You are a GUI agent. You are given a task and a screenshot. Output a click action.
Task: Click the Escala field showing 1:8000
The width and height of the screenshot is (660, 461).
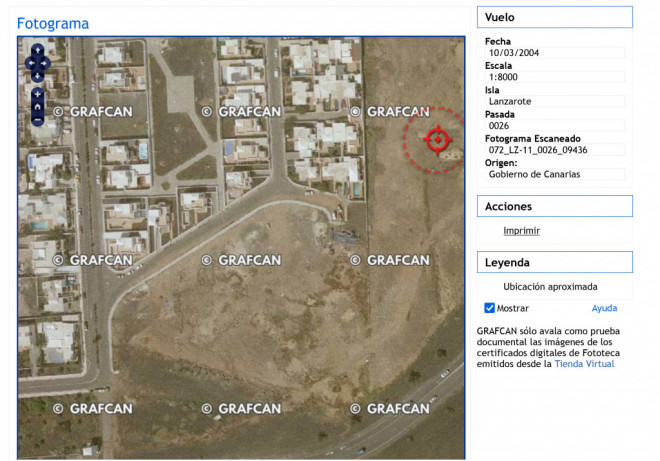tap(554, 77)
